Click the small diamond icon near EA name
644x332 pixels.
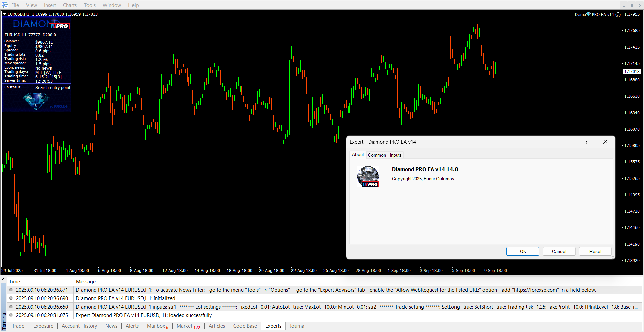click(x=588, y=14)
